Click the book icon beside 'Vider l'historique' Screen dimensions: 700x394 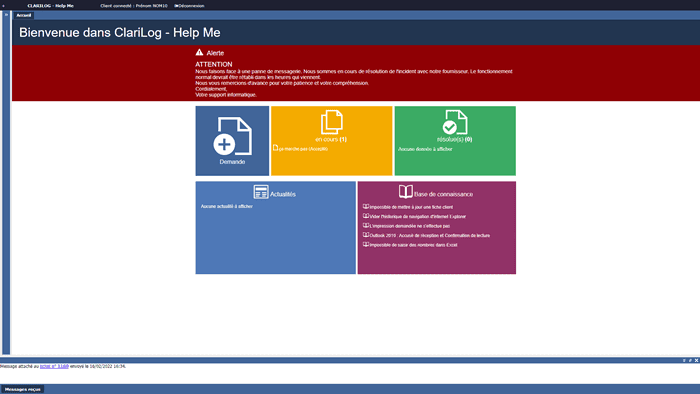click(366, 216)
